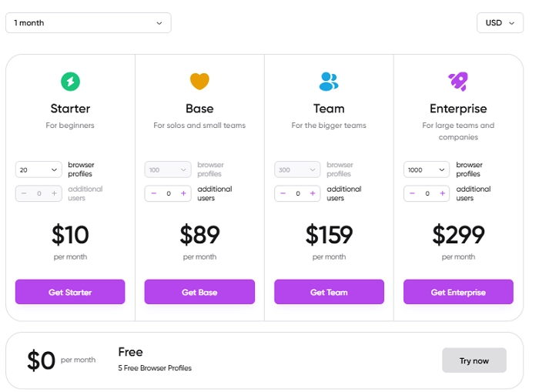Click the Base plan heart icon

[199, 81]
